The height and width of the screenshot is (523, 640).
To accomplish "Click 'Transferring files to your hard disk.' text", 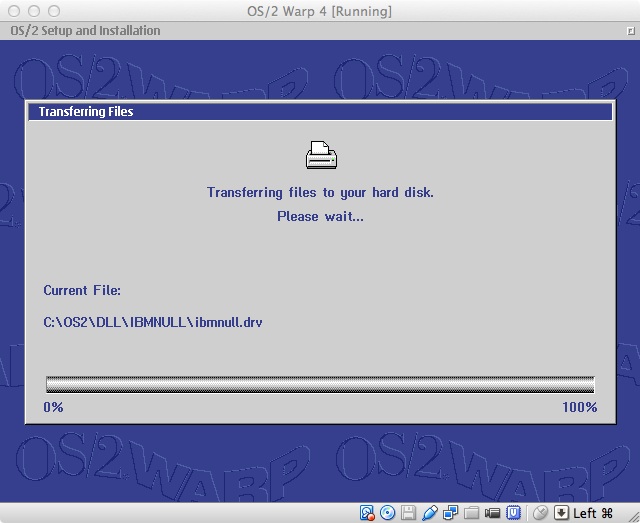I will (320, 192).
